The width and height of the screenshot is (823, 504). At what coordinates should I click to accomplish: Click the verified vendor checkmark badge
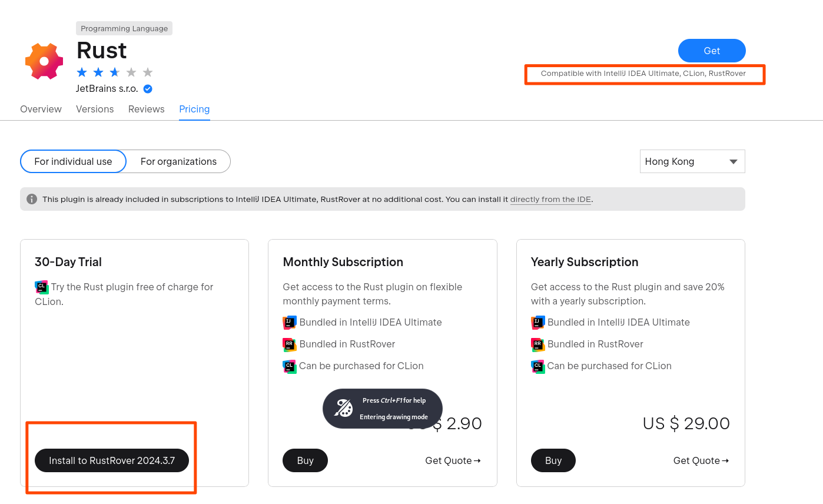(148, 89)
